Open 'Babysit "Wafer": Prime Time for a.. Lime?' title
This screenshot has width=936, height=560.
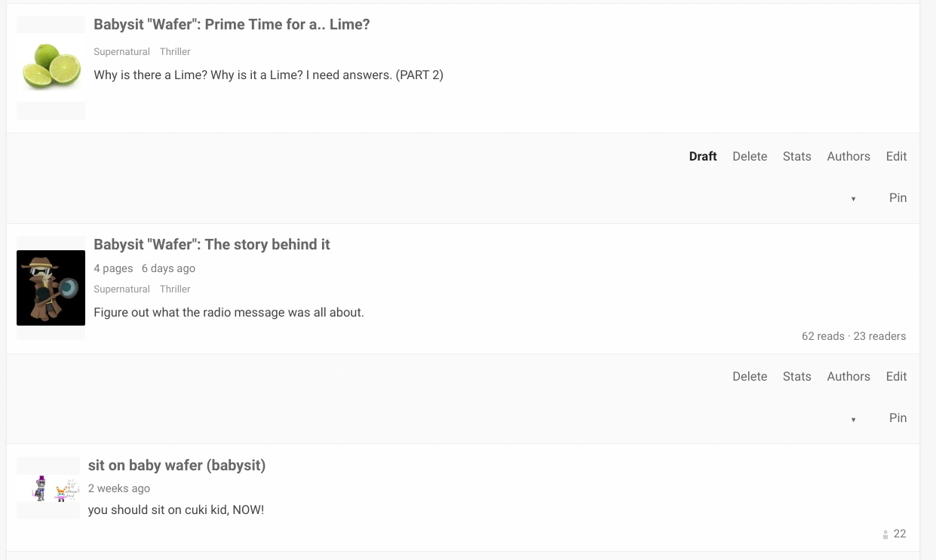coord(232,25)
